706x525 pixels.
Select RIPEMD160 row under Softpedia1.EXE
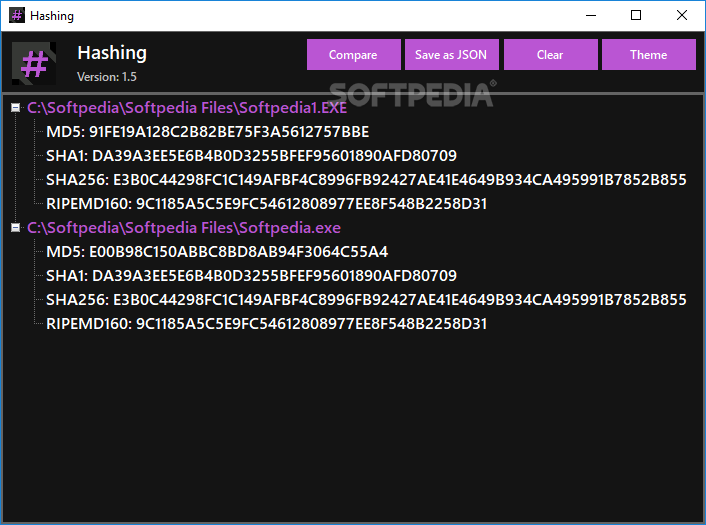point(267,204)
